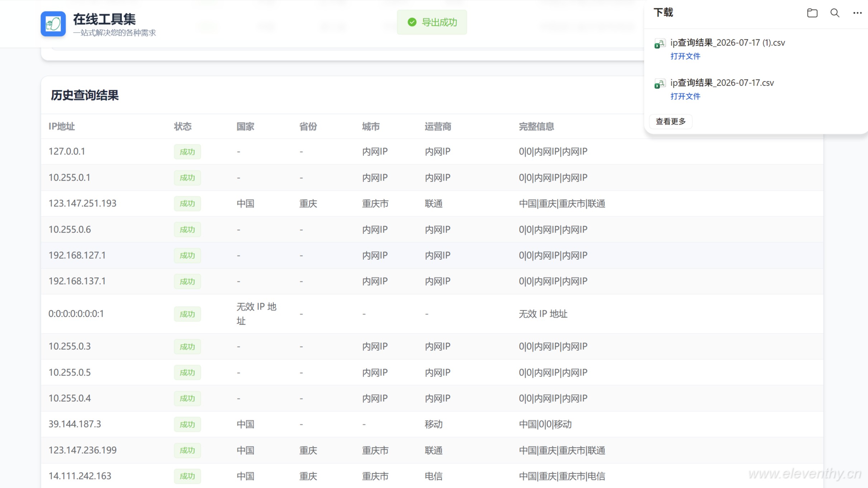Click the IP地址 column header
The height and width of the screenshot is (488, 868).
tap(62, 126)
